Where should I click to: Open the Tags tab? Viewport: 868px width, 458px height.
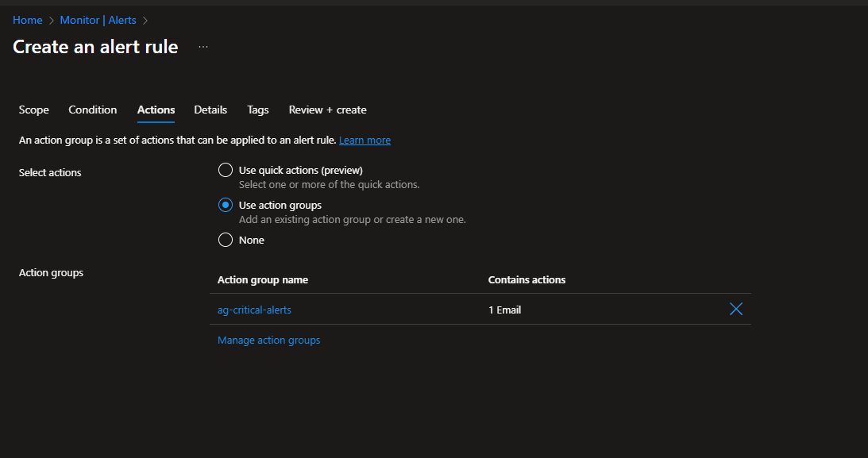pos(258,110)
